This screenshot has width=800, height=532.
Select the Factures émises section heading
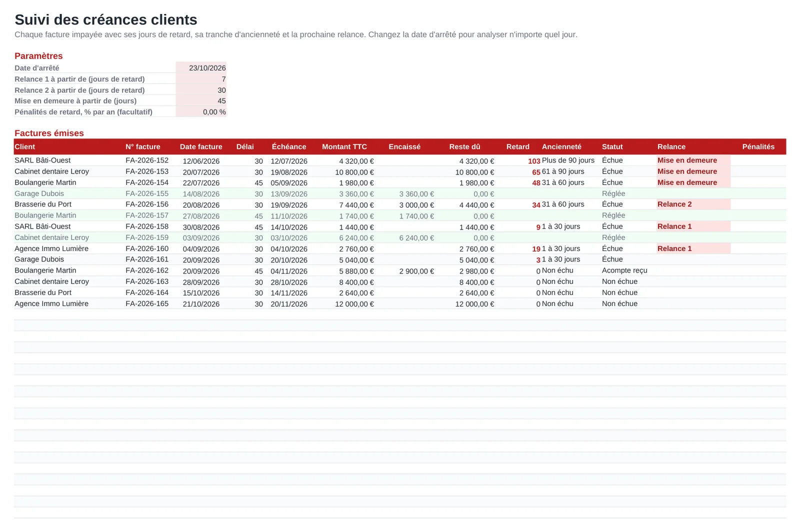point(49,133)
